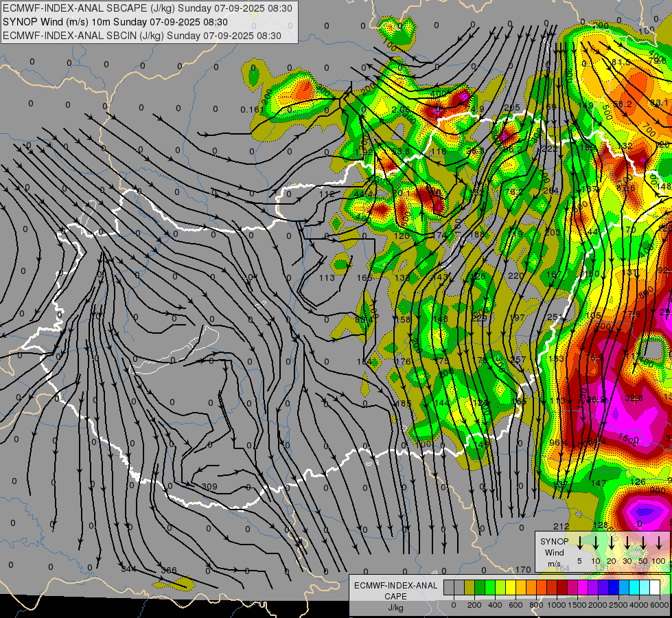Pick the lime yellow-green CAPE legend swatch
The height and width of the screenshot is (618, 672).
click(500, 587)
